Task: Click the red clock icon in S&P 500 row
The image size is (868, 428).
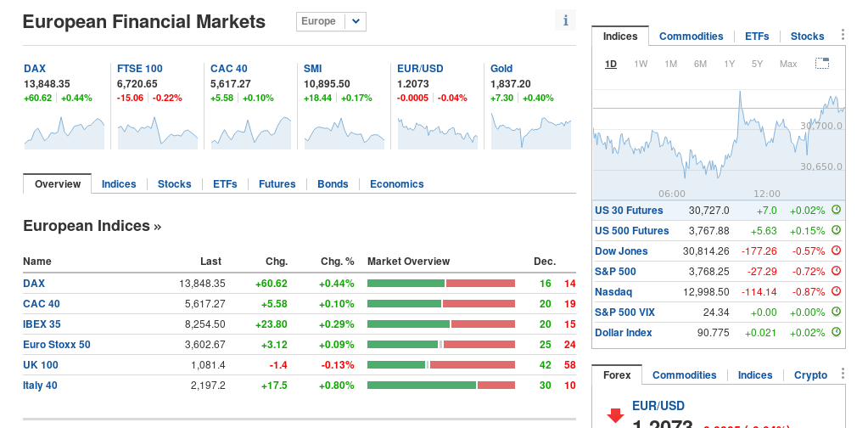Action: 837,271
